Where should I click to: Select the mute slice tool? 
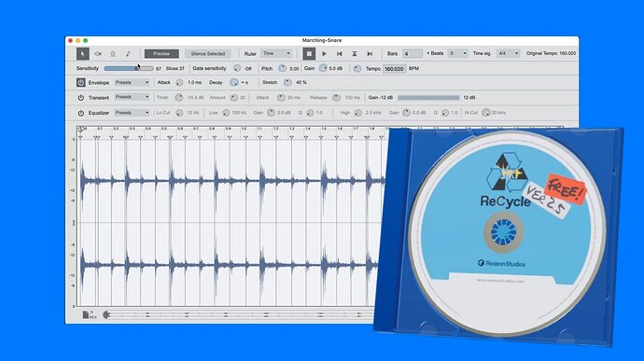pyautogui.click(x=98, y=53)
